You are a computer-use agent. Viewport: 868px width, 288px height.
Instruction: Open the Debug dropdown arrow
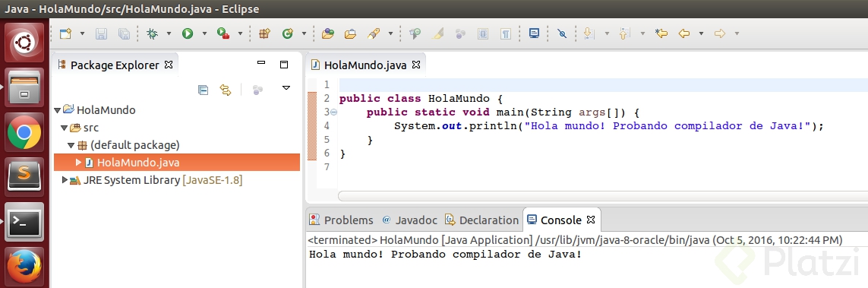[x=169, y=33]
